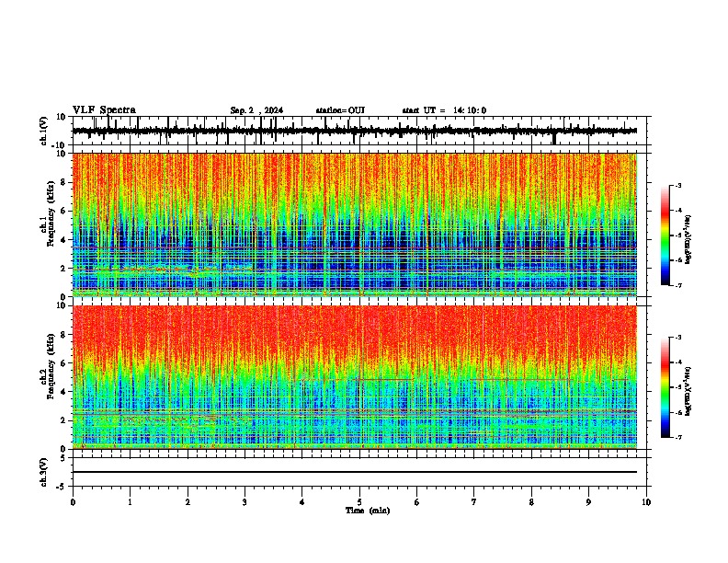Click Time axis tick label "9"

click(x=588, y=502)
